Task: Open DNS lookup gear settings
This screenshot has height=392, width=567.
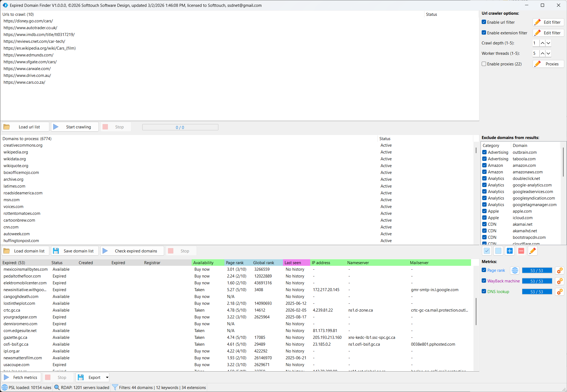Action: point(560,292)
